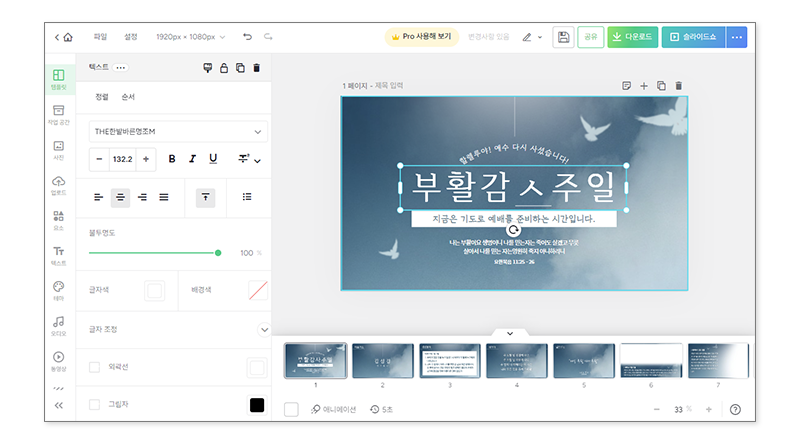Pick the black 그림자 color swatch
Screen dimensions: 800x448
coord(257,404)
